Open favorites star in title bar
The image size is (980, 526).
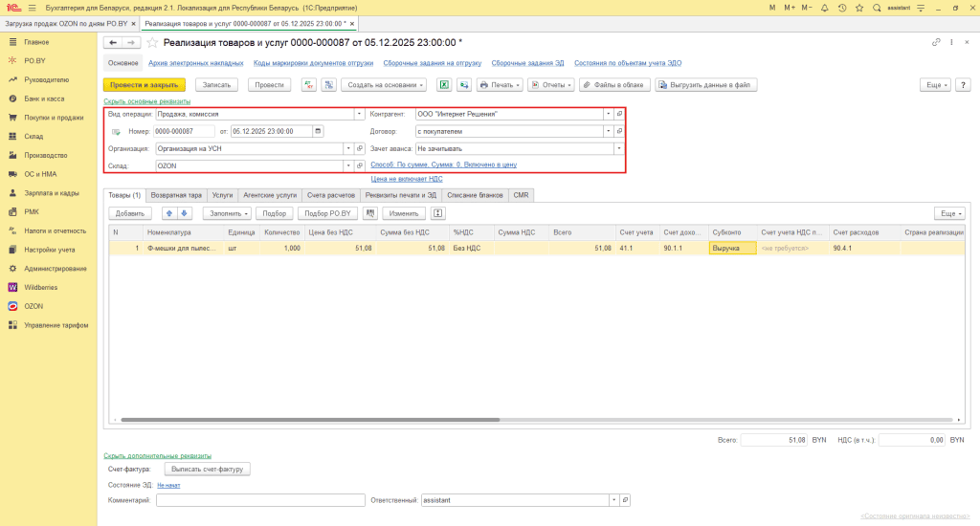click(x=859, y=8)
